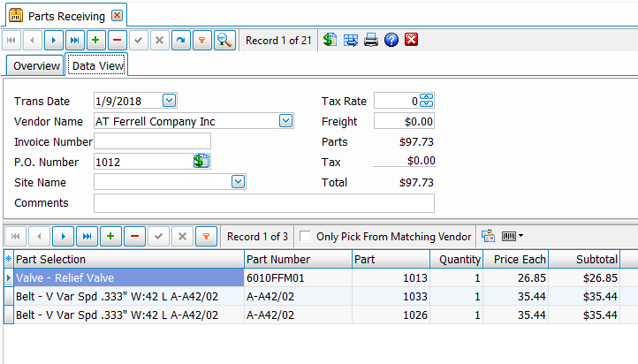638x364 pixels.
Task: Switch to Overview tab
Action: (x=36, y=66)
